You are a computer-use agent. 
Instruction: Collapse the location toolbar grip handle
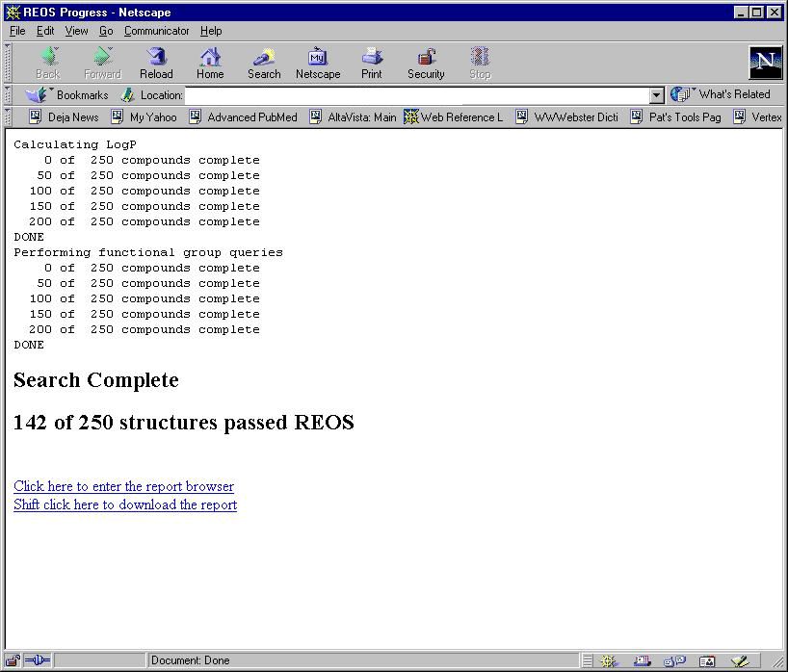pyautogui.click(x=8, y=95)
